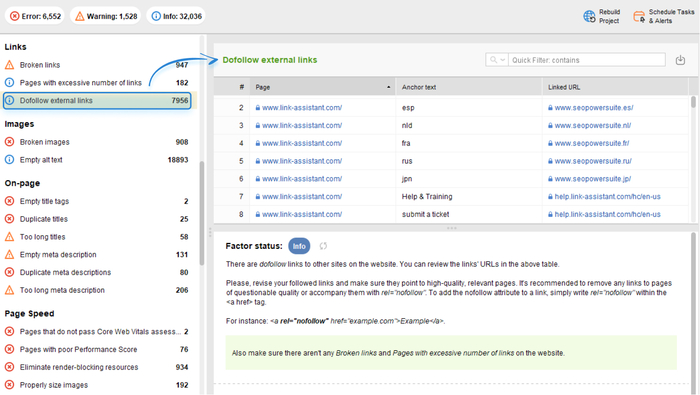The height and width of the screenshot is (395, 700).
Task: Click the 'Help & Training' anchor text cell
Action: coord(469,196)
